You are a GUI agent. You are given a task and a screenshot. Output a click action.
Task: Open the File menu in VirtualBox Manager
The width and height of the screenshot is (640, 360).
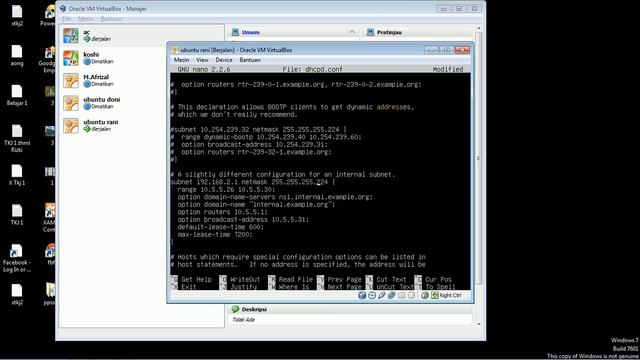click(x=67, y=19)
